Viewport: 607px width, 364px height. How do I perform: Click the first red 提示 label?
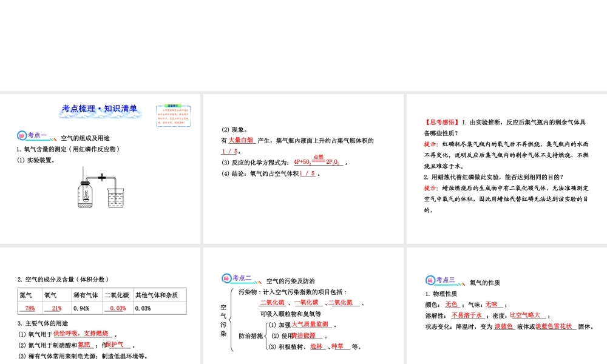[x=431, y=144]
